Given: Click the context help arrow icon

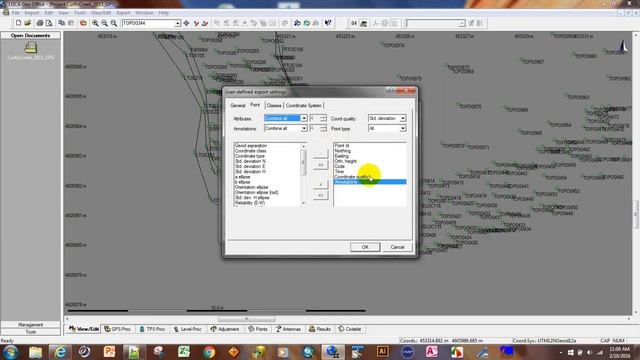Looking at the screenshot, I should point(328,23).
